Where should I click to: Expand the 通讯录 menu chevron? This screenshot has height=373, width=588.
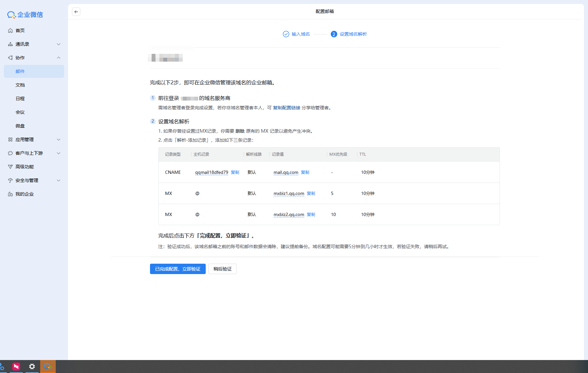pos(59,44)
